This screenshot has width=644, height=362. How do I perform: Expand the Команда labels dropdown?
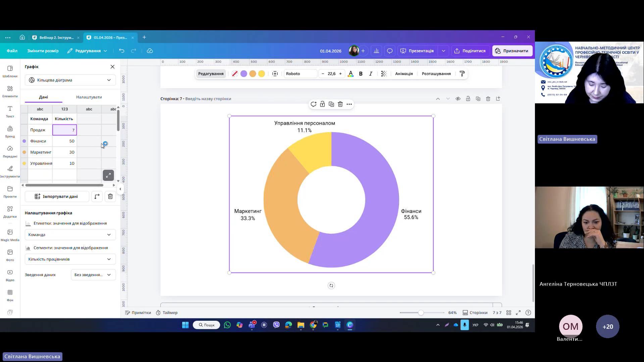pos(70,235)
